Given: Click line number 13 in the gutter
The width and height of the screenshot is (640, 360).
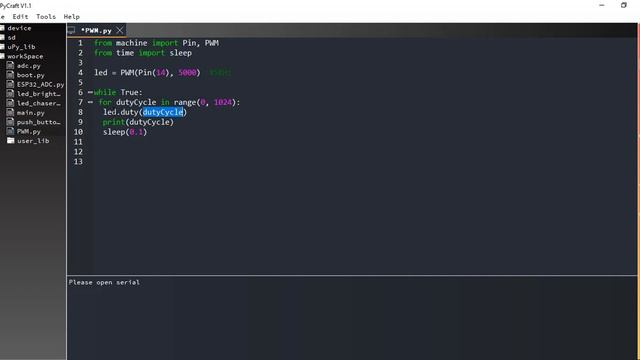Looking at the screenshot, I should pyautogui.click(x=78, y=162).
